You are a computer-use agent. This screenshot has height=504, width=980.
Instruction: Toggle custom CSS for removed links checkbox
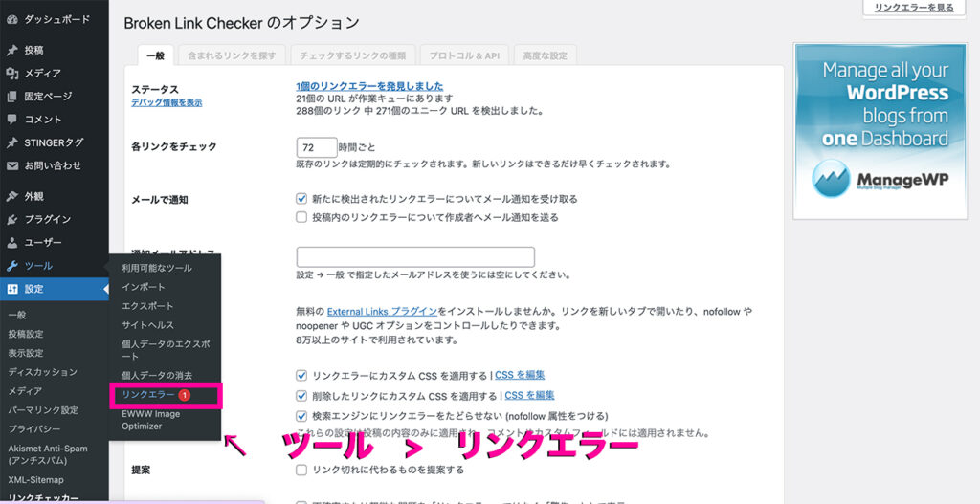301,396
